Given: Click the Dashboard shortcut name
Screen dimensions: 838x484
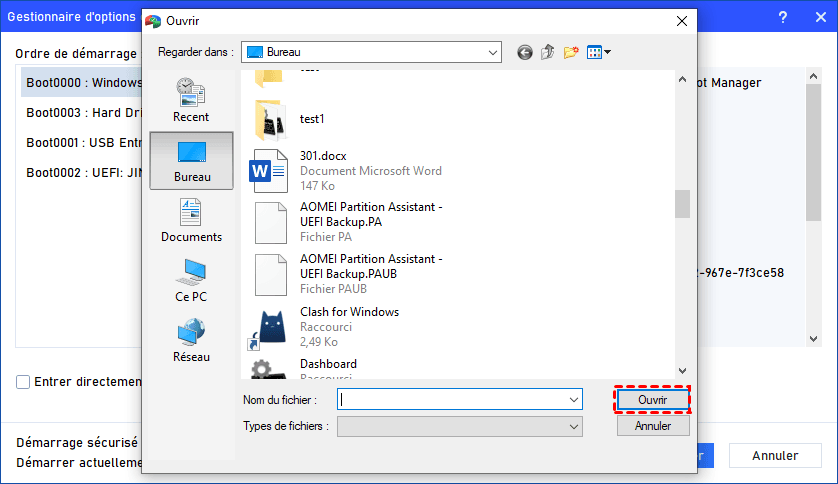Looking at the screenshot, I should 328,364.
